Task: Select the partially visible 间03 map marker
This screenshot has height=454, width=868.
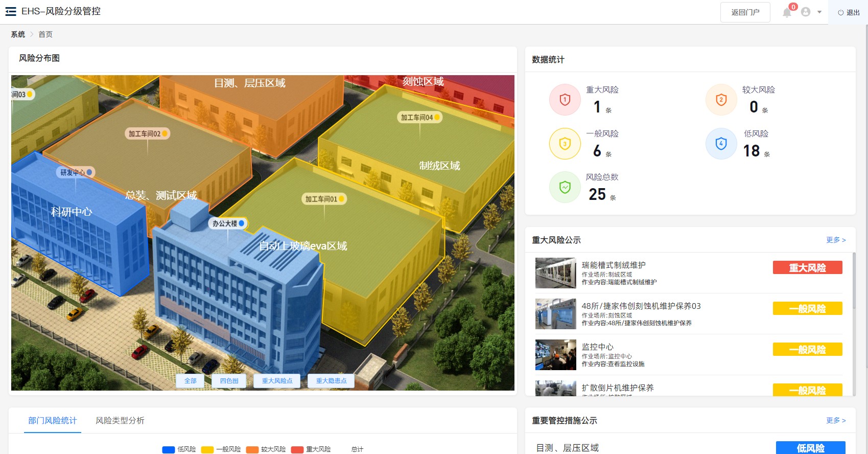Action: pyautogui.click(x=23, y=95)
